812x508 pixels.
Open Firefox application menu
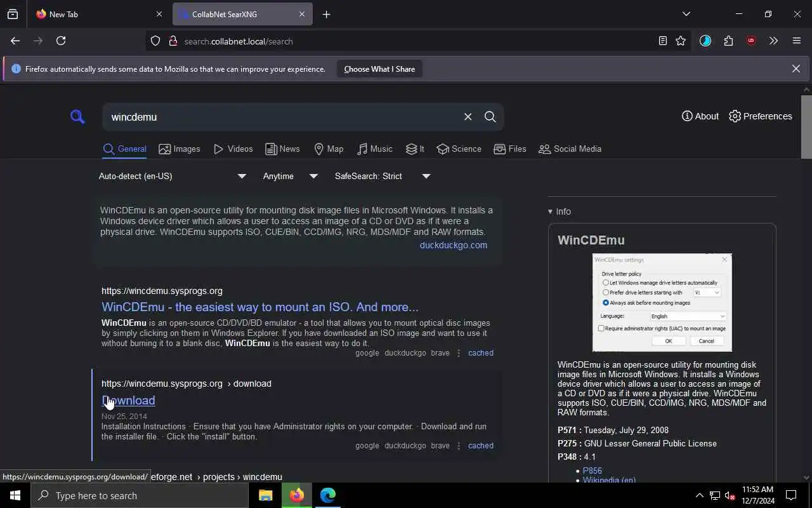coord(797,41)
